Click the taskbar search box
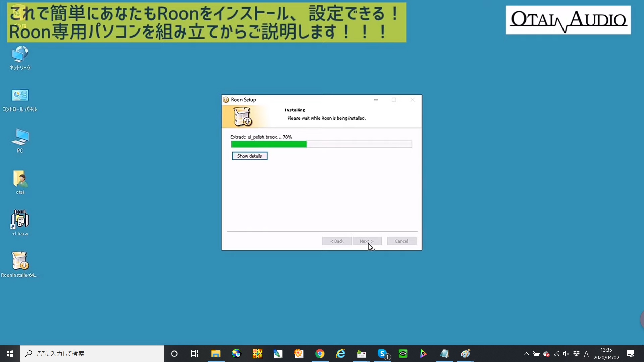 [92, 354]
